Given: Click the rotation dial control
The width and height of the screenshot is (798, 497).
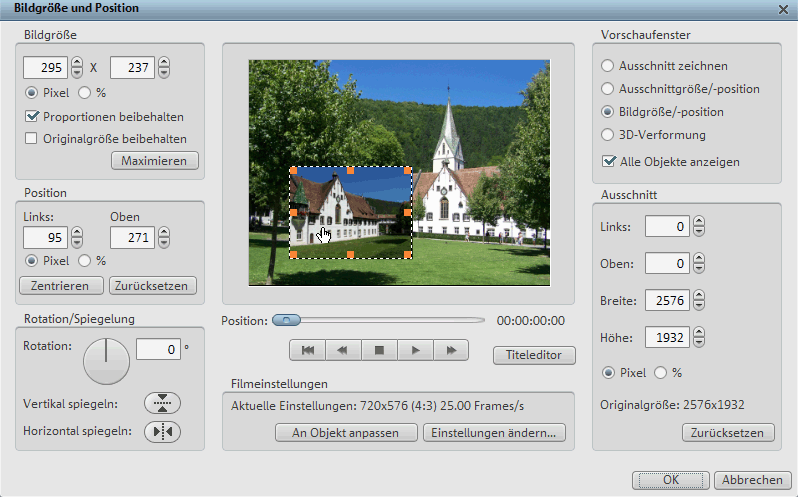Looking at the screenshot, I should pos(106,361).
